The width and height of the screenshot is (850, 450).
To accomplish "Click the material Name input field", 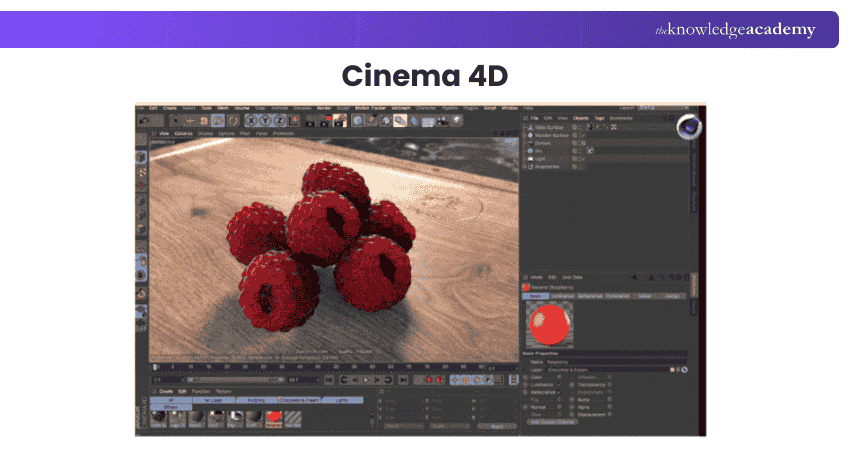I will point(616,362).
